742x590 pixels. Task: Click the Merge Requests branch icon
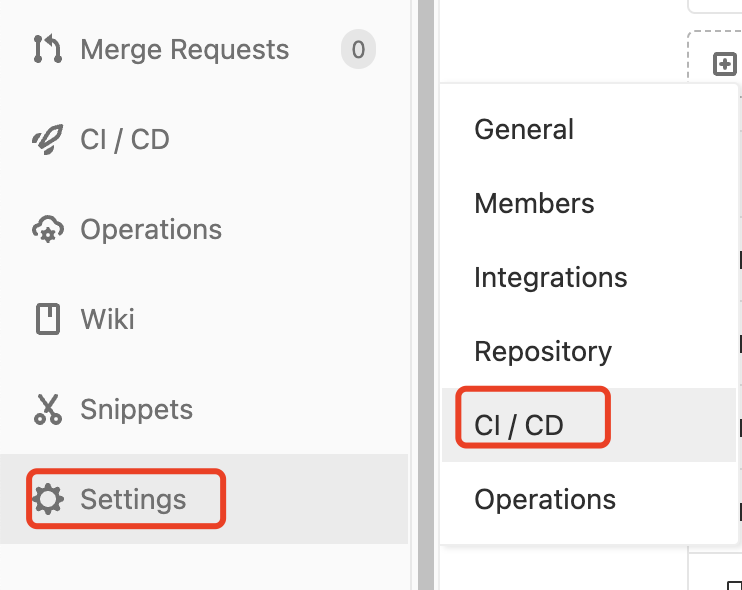(x=47, y=49)
